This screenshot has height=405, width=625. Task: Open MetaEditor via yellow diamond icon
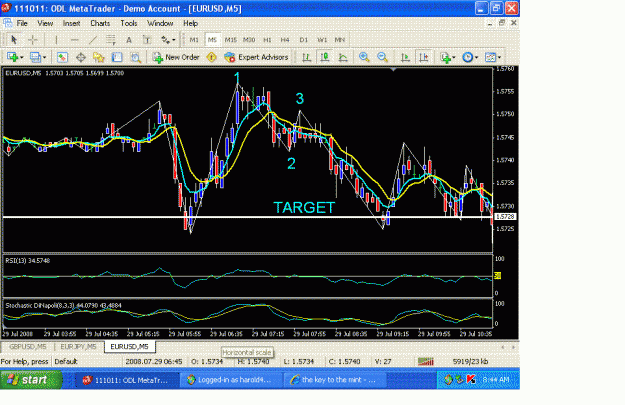pyautogui.click(x=211, y=57)
